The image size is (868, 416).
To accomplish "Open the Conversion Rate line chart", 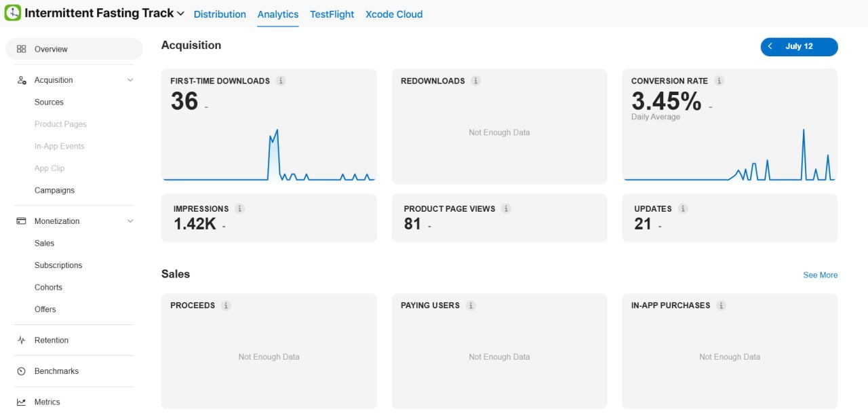I will (730, 155).
